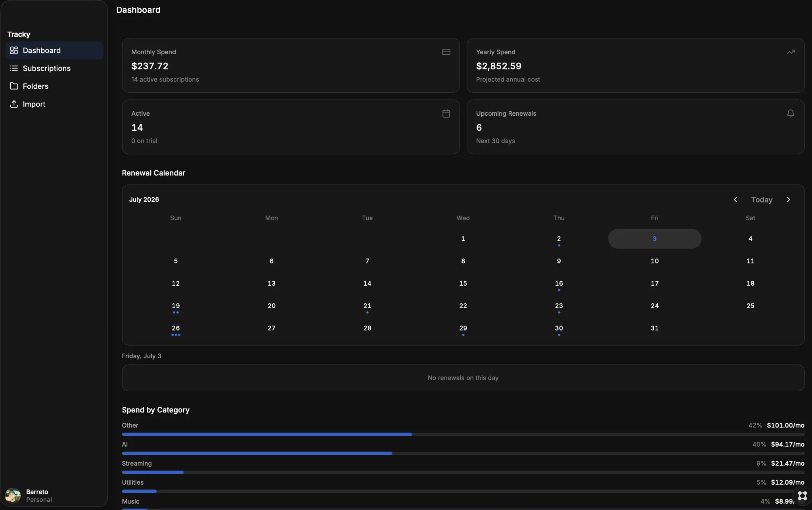This screenshot has height=510, width=812.
Task: Click the Other category progress bar
Action: 463,434
